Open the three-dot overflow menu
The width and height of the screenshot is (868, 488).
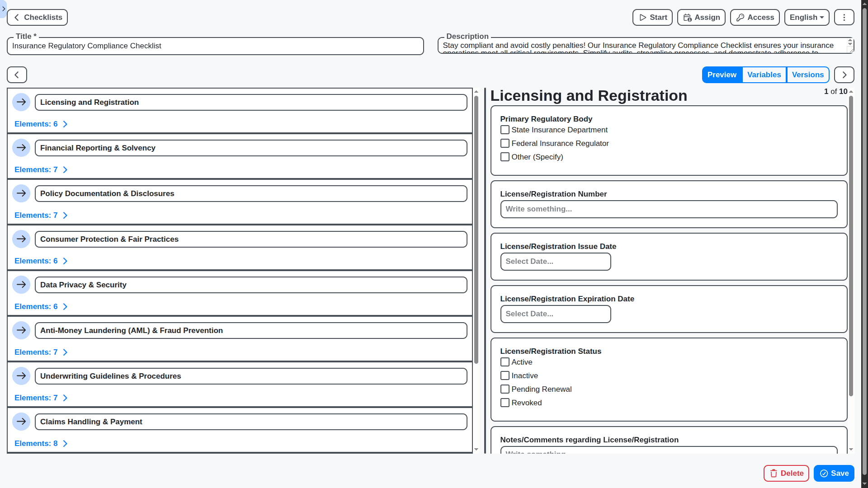844,17
